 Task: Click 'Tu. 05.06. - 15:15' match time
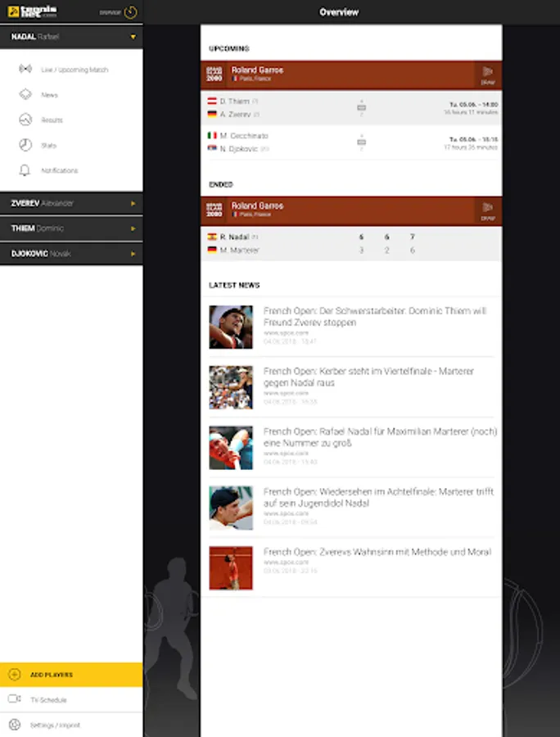tap(473, 139)
